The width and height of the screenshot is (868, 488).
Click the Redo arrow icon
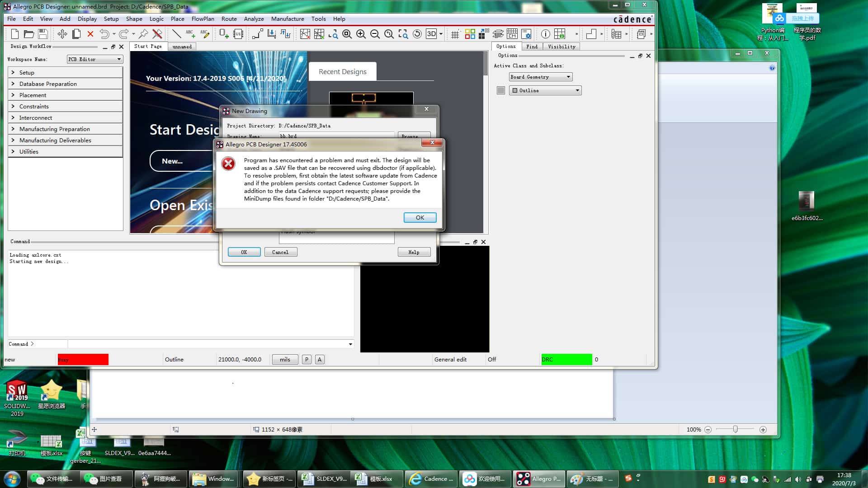pyautogui.click(x=124, y=34)
